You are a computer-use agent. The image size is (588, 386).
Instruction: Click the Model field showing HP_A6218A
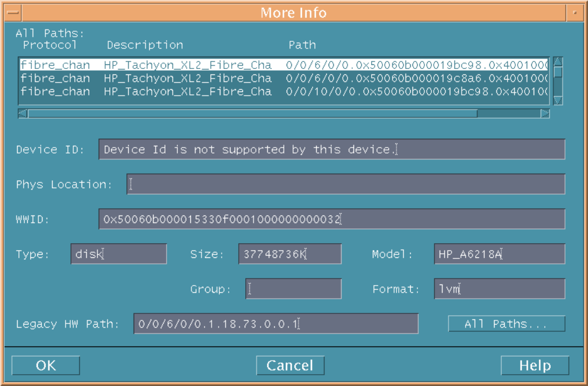tap(499, 254)
